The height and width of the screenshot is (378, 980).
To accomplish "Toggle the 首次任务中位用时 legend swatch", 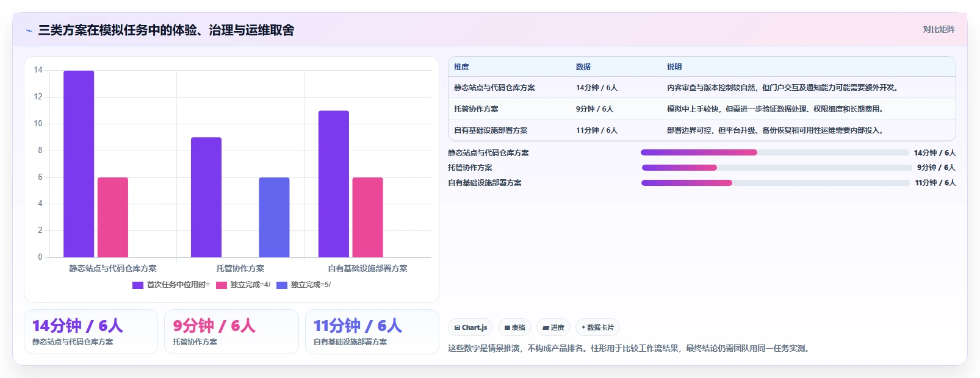I will coord(138,285).
